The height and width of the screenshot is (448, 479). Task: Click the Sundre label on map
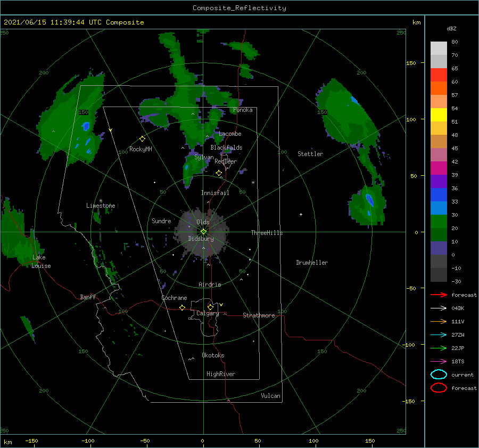[161, 221]
